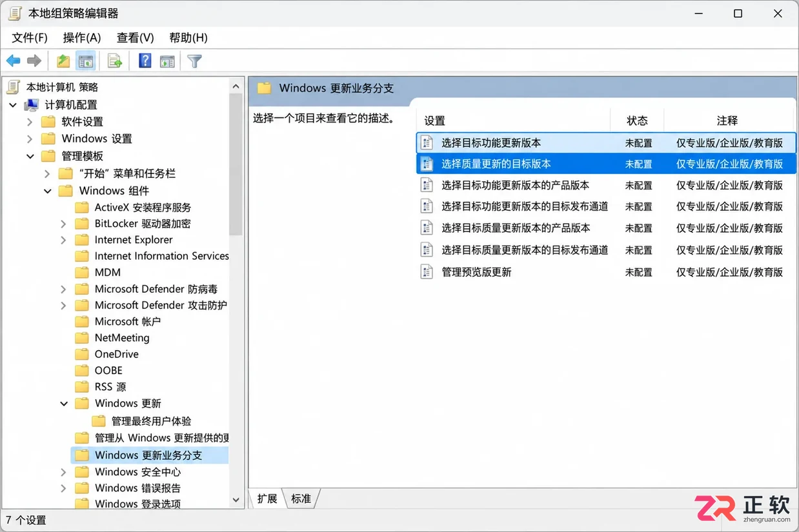Open the 文件(F) menu
Viewport: 799px width, 532px height.
[30, 37]
